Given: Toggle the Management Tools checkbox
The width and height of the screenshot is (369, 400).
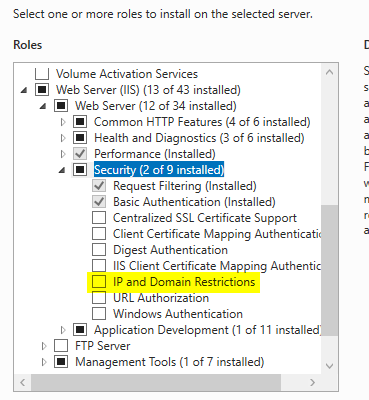Looking at the screenshot, I should [61, 362].
